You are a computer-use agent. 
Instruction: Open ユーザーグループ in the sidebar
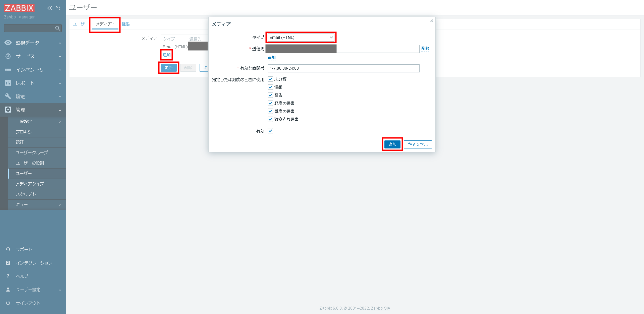coord(37,153)
